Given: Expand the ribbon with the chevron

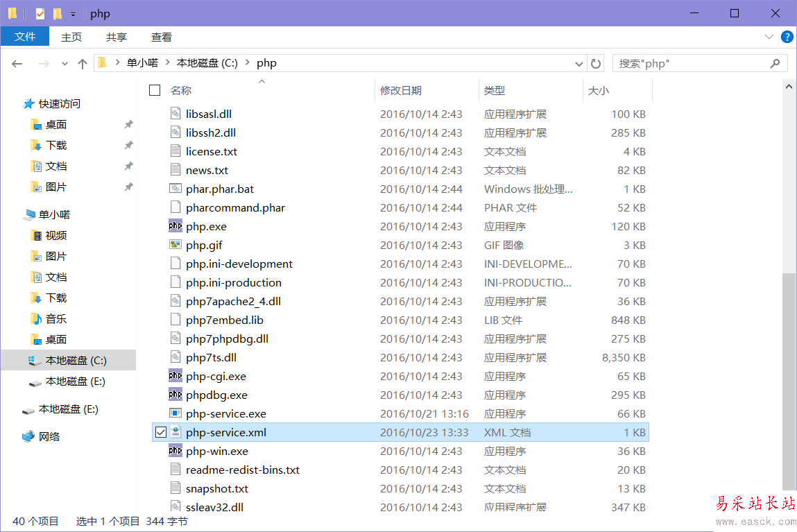Looking at the screenshot, I should pos(769,37).
